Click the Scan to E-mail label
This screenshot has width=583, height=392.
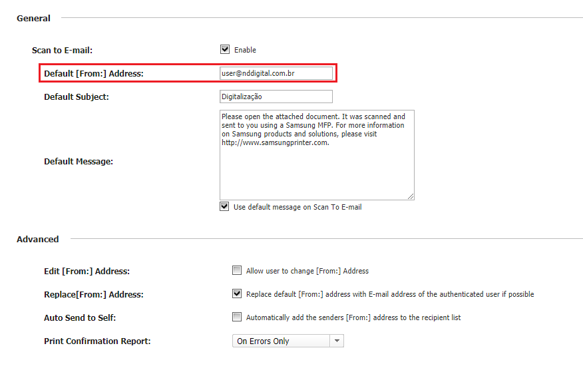pos(62,51)
